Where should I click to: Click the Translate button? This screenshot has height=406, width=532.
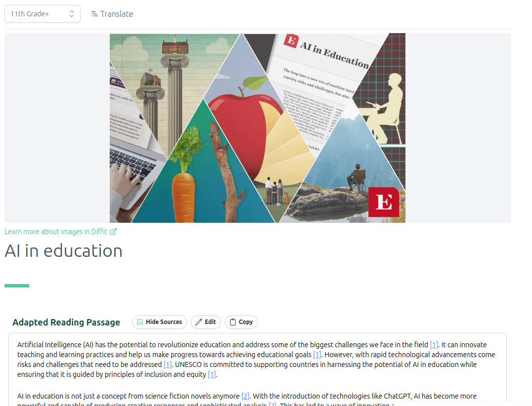112,14
